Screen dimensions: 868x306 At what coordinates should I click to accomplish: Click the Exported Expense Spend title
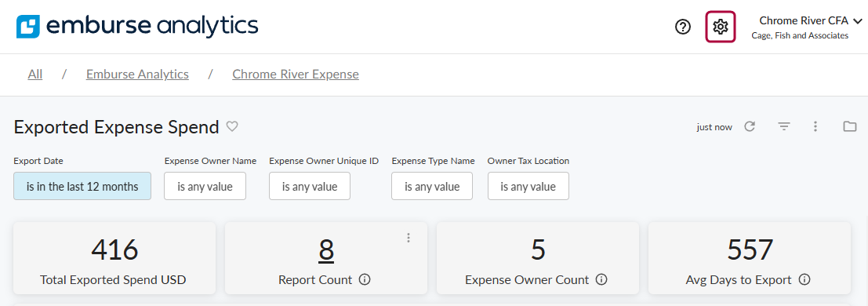click(x=116, y=127)
